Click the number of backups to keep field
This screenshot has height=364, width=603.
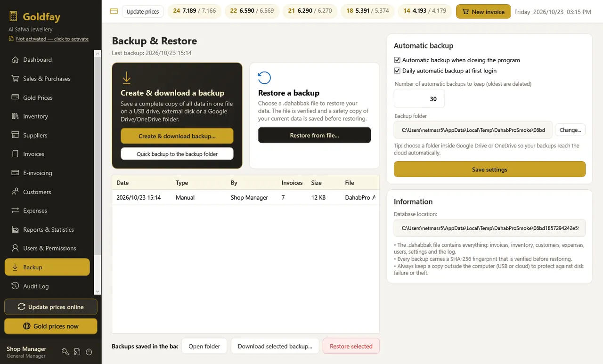[419, 99]
